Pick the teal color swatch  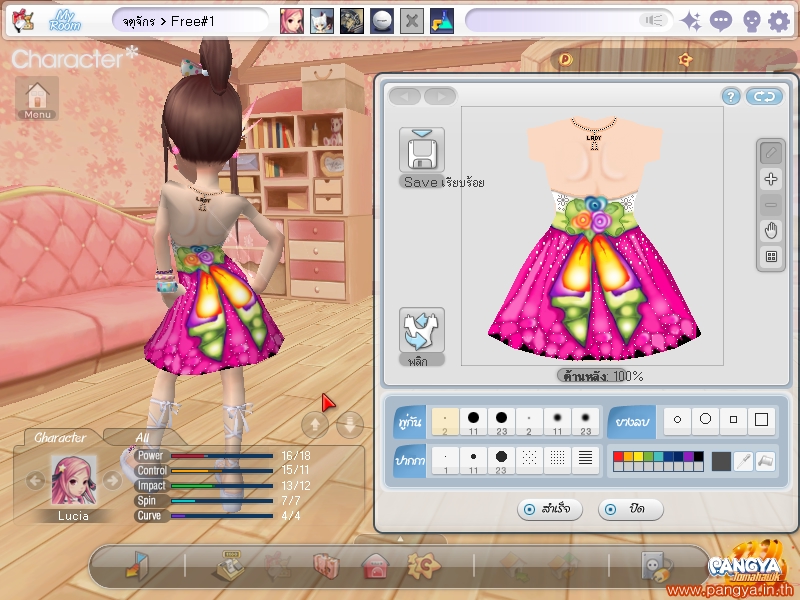tap(658, 456)
